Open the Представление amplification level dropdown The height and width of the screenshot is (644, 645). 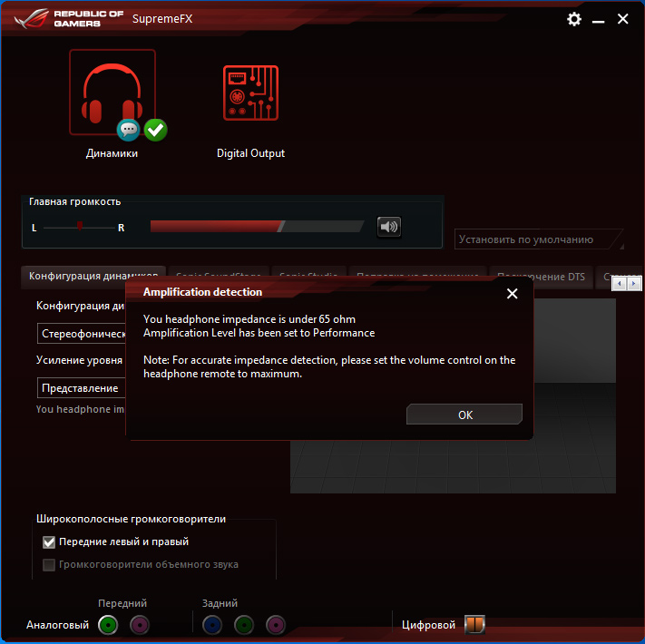(82, 388)
